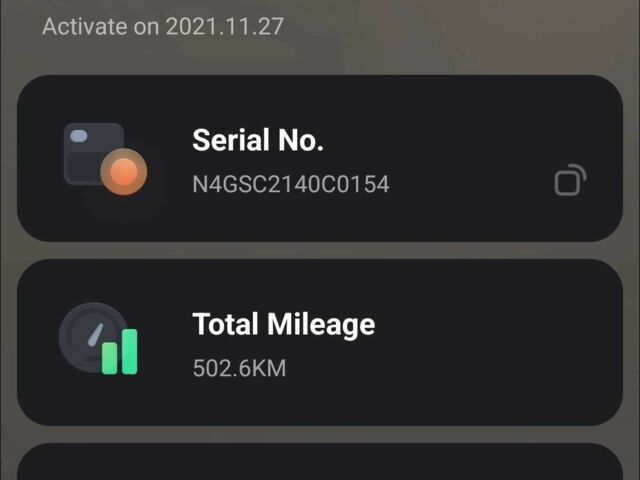
Task: Click the orange dot on serial icon
Action: tap(123, 173)
